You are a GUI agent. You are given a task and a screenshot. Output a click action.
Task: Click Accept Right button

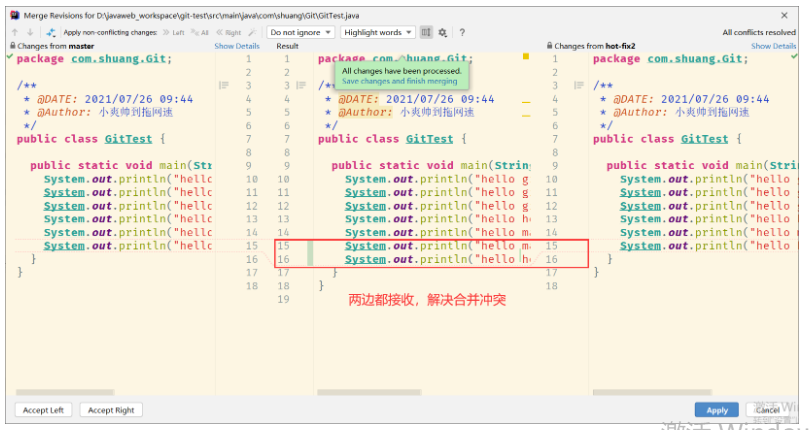point(111,410)
